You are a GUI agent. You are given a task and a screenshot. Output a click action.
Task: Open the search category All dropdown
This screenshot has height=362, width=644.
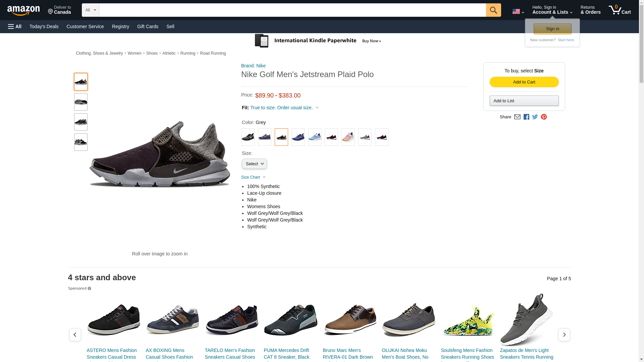click(90, 10)
